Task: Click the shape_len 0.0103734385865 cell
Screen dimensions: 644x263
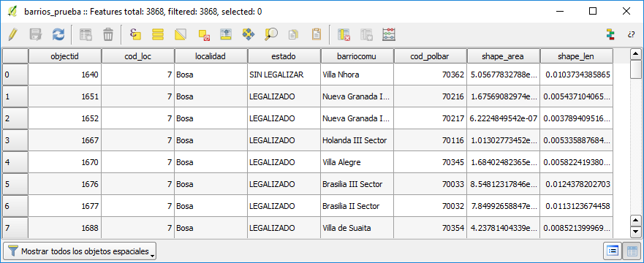Action: [x=576, y=75]
